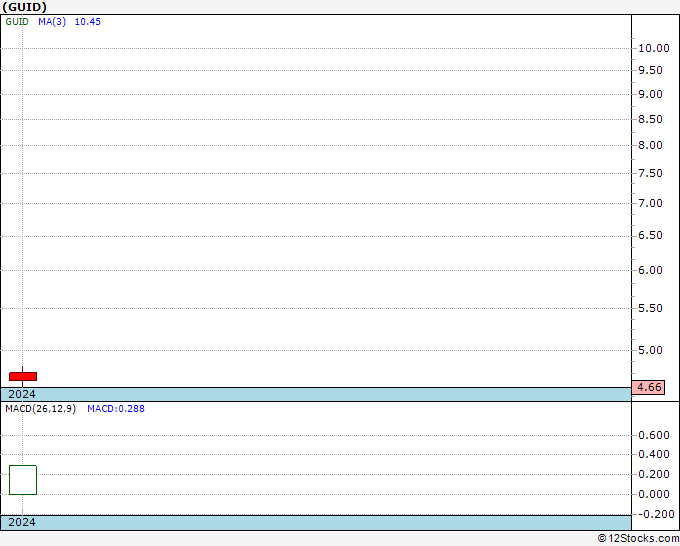The image size is (680, 546).
Task: Click the (GUID) chart title
Action: pos(24,7)
